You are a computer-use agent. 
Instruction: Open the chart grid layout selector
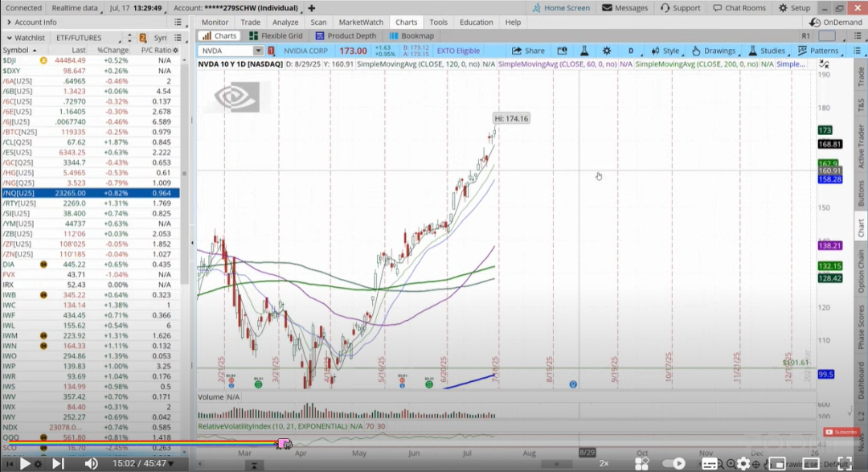(x=827, y=35)
